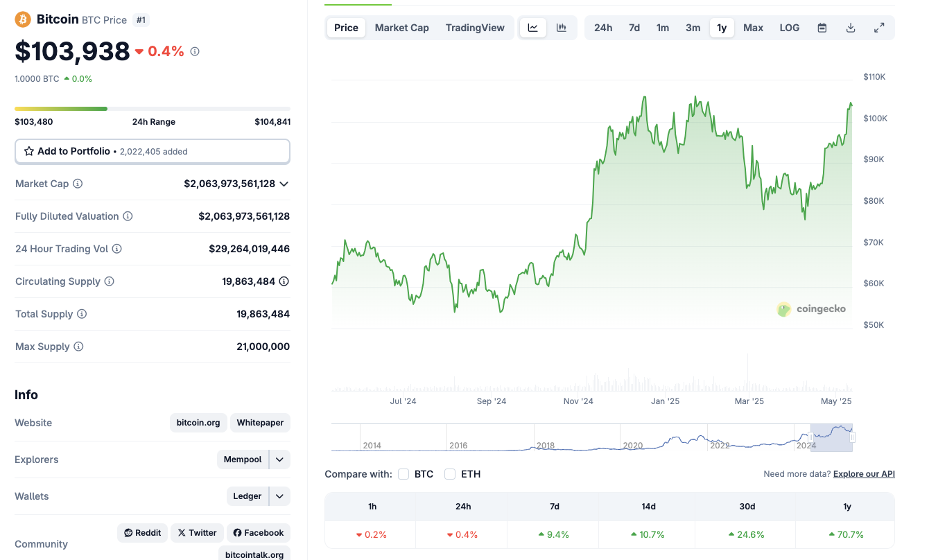Download the chart data icon
Viewport: 929px width, 560px height.
[851, 28]
